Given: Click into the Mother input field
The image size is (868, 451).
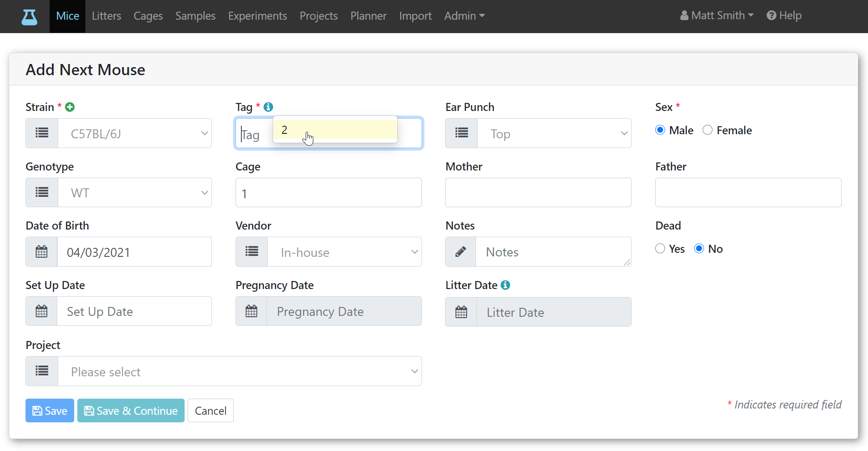Looking at the screenshot, I should point(538,192).
